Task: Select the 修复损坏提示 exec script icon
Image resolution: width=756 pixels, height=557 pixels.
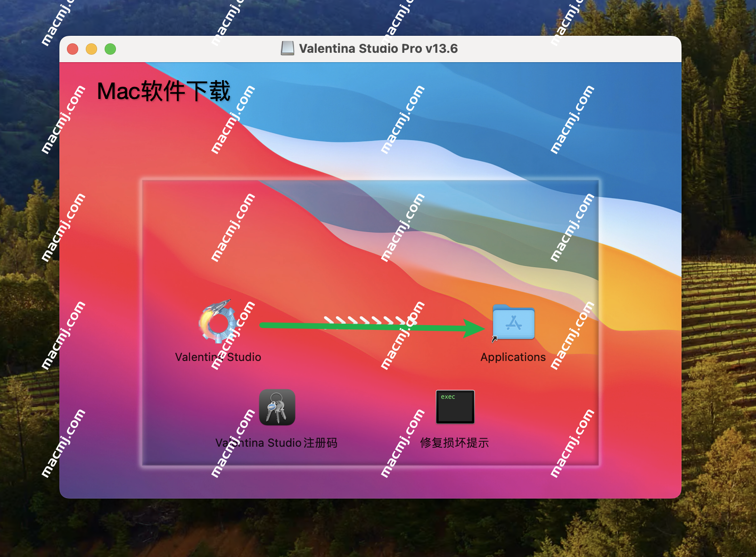Action: point(455,407)
